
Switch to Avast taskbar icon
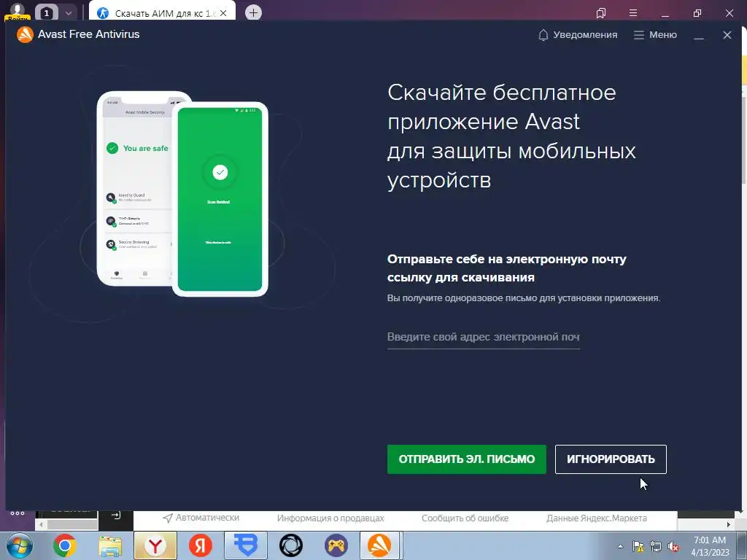click(x=379, y=545)
